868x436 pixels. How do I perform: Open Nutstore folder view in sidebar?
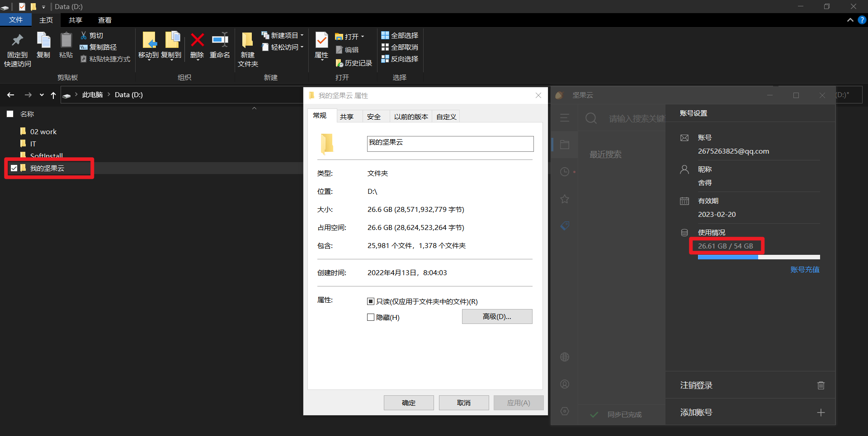click(x=565, y=145)
